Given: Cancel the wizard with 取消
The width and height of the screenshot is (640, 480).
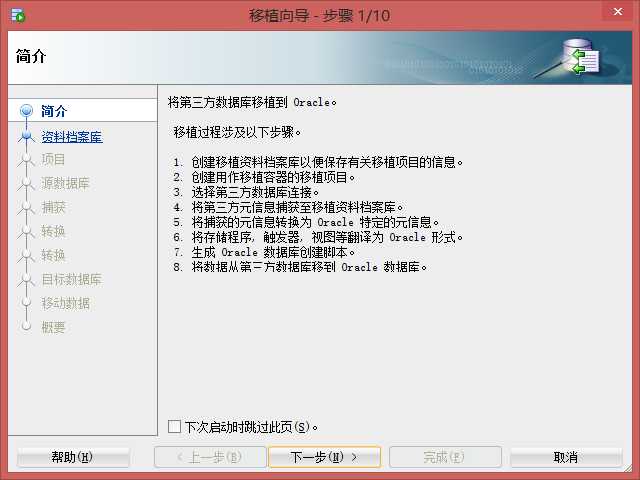Looking at the screenshot, I should point(566,457).
